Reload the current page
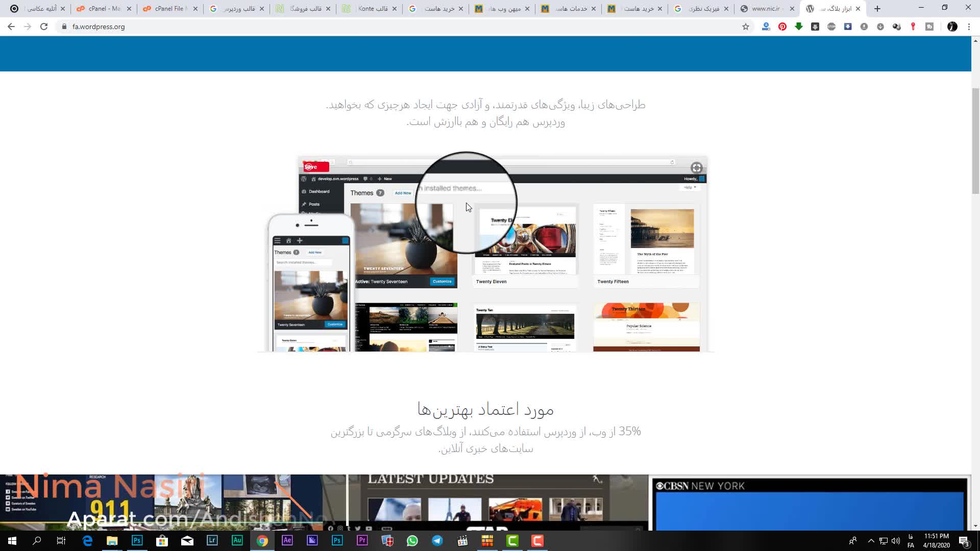 coord(44,27)
